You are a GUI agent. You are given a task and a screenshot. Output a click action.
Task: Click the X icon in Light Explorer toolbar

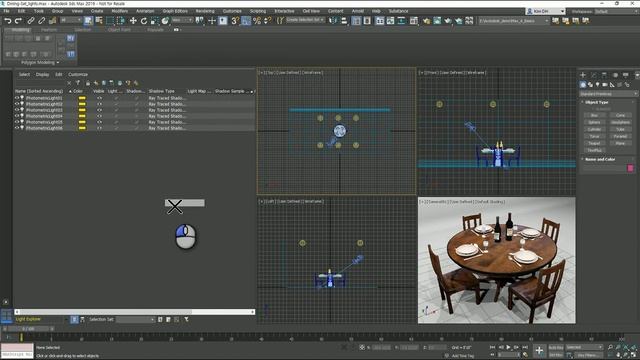[69, 83]
